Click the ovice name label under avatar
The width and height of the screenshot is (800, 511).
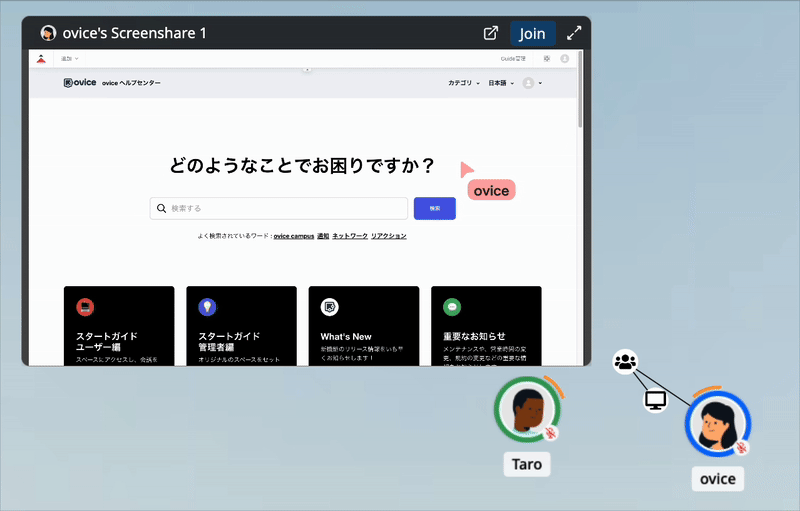click(x=717, y=479)
